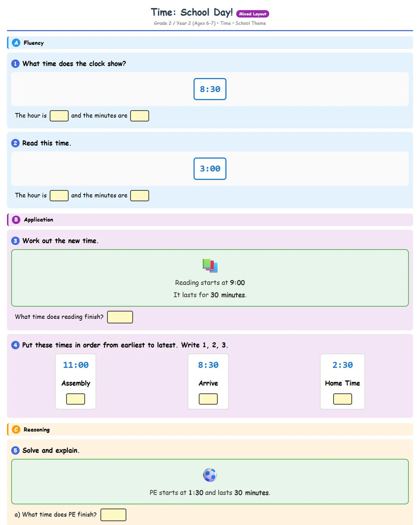
Task: Click the section B circle badge
Action: click(x=16, y=219)
